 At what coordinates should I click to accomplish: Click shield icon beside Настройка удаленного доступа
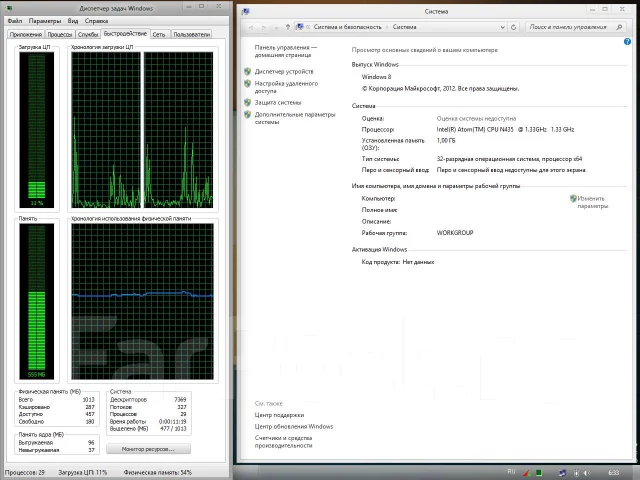247,83
